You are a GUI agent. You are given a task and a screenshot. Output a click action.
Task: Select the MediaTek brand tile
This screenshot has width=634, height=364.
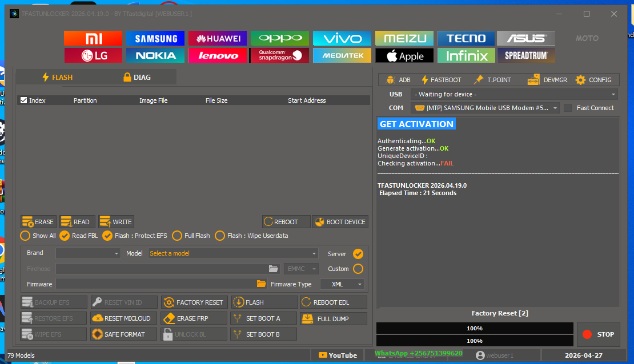tap(342, 55)
